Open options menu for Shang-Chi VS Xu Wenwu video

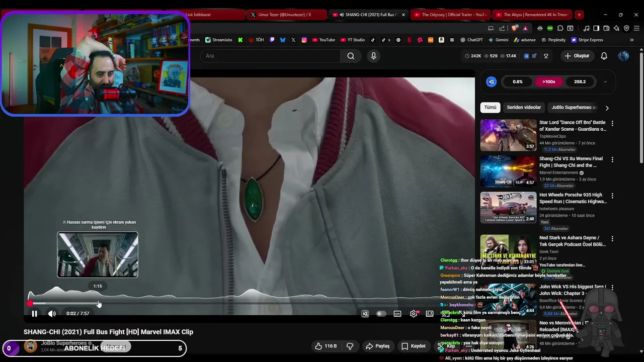[612, 159]
